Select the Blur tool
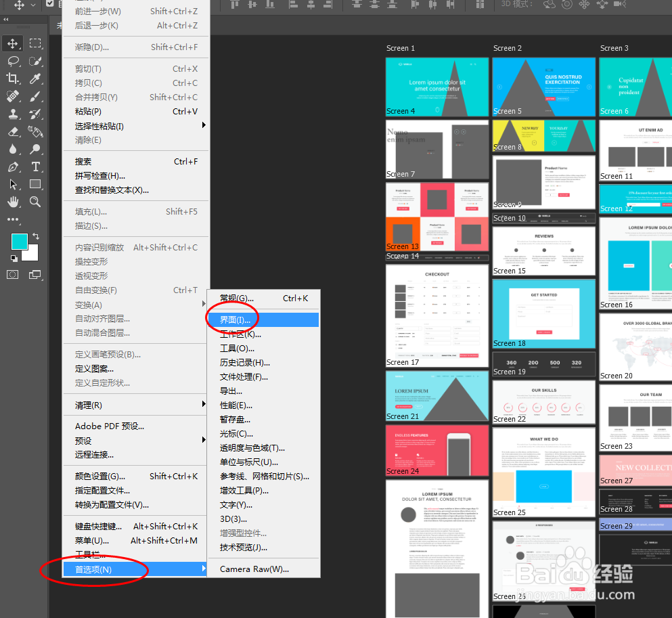This screenshot has width=672, height=618. point(13,149)
